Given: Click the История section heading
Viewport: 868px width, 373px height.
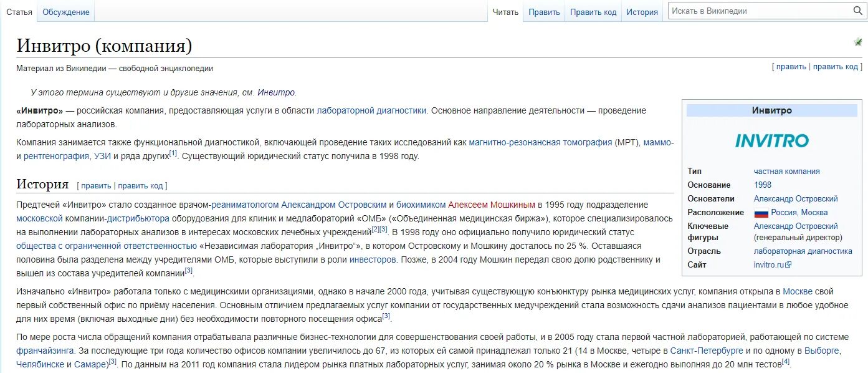Looking at the screenshot, I should [42, 184].
